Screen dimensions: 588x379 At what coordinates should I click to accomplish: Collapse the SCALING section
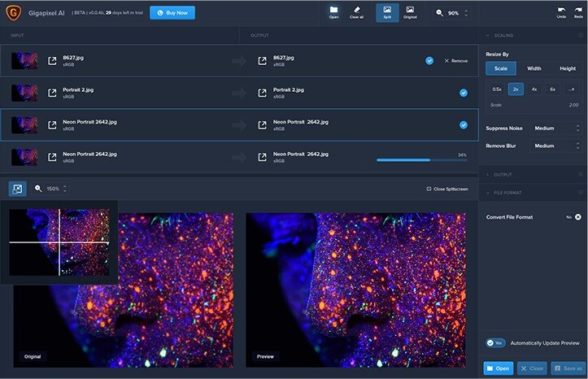[x=488, y=35]
